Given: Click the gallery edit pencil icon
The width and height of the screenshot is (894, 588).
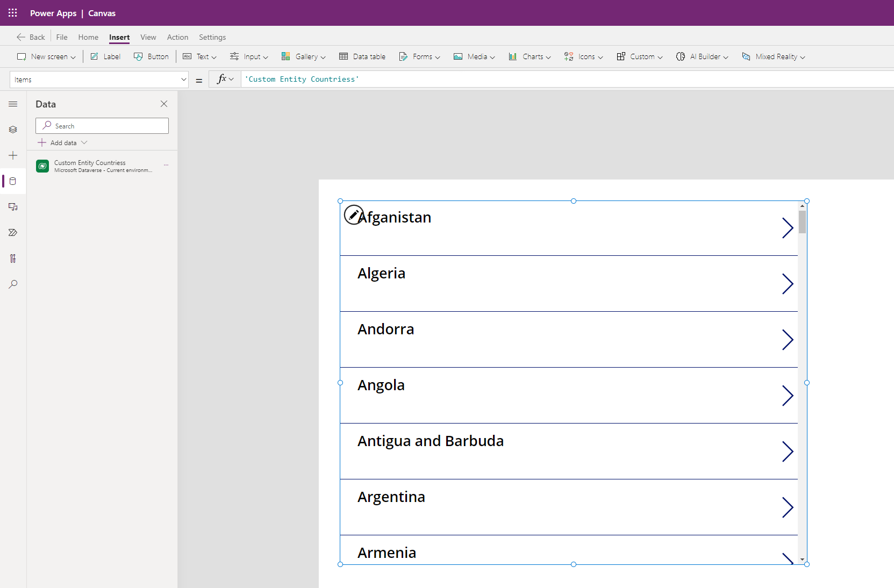Looking at the screenshot, I should pyautogui.click(x=353, y=215).
